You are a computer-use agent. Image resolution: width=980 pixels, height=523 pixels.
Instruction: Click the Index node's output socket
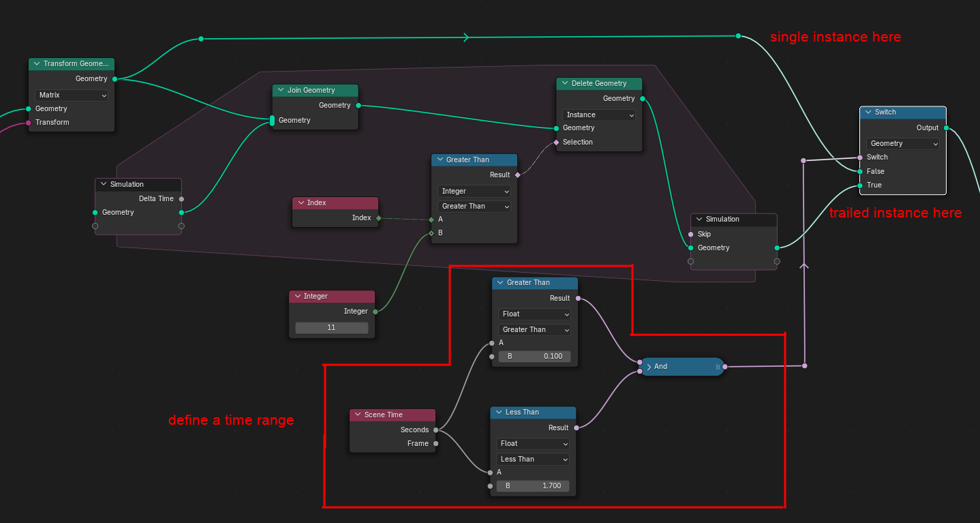pos(378,218)
